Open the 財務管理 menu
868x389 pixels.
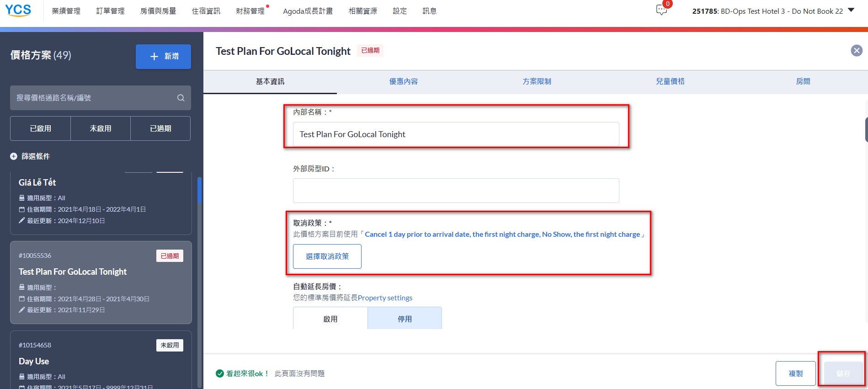[250, 11]
